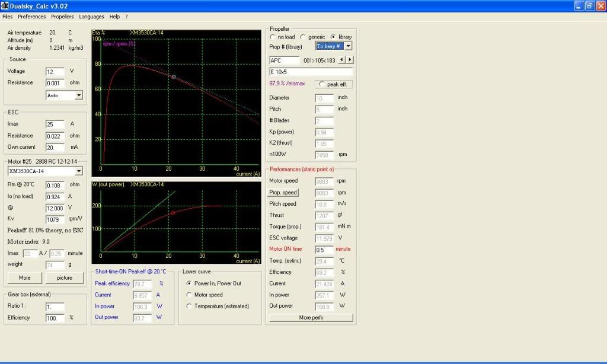The height and width of the screenshot is (364, 607).
Task: Choose 'Motor speed' for the lower curve
Action: click(x=189, y=295)
